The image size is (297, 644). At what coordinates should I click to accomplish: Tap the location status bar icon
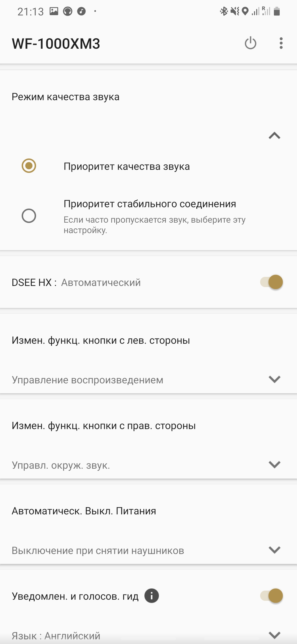(245, 11)
